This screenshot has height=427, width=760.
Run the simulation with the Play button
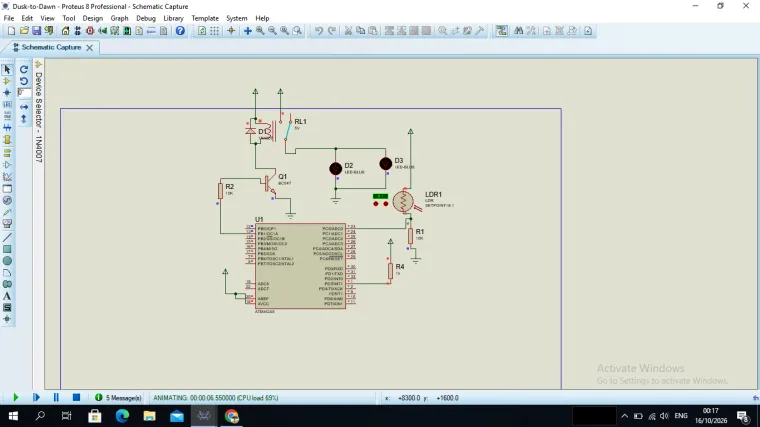[x=16, y=397]
